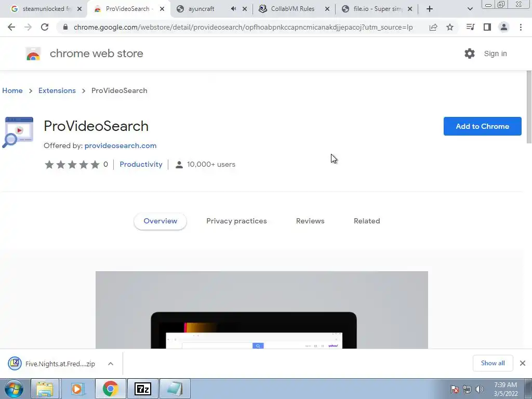Click the taskbar clock
532x399 pixels.
click(506, 389)
